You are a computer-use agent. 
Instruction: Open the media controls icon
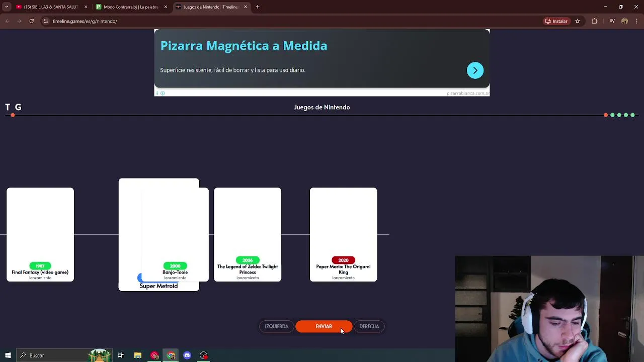click(x=612, y=21)
